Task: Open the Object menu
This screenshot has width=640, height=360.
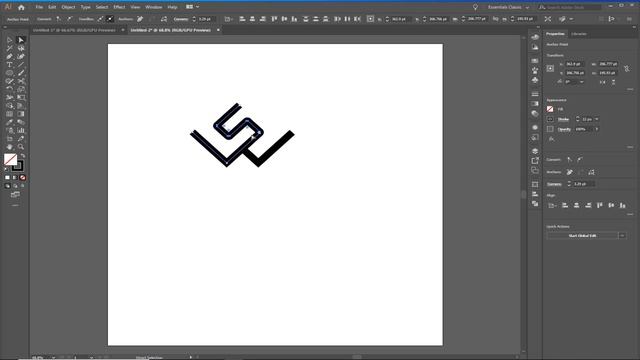Action: [x=68, y=7]
